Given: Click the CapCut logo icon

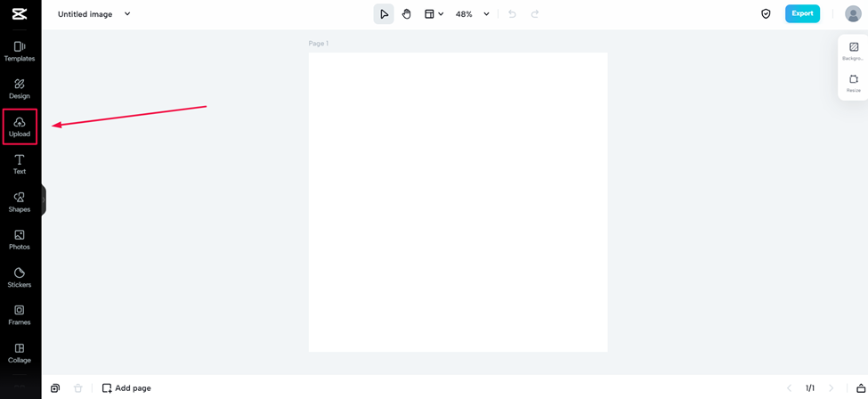Looking at the screenshot, I should point(20,13).
